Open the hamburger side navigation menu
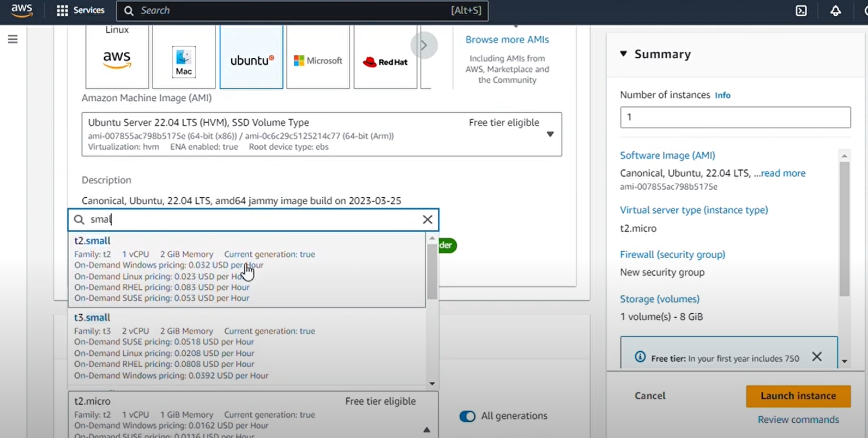This screenshot has height=438, width=868. (13, 39)
